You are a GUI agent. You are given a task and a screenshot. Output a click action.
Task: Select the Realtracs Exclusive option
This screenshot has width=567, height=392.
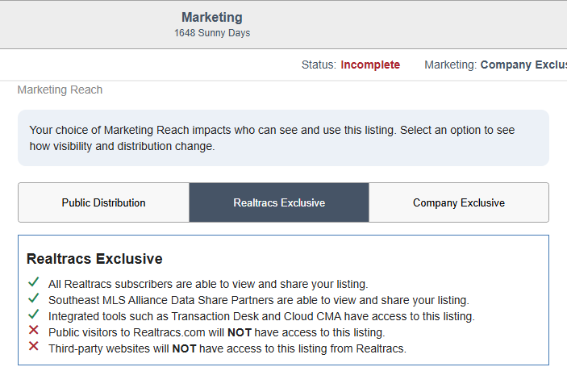(x=279, y=202)
